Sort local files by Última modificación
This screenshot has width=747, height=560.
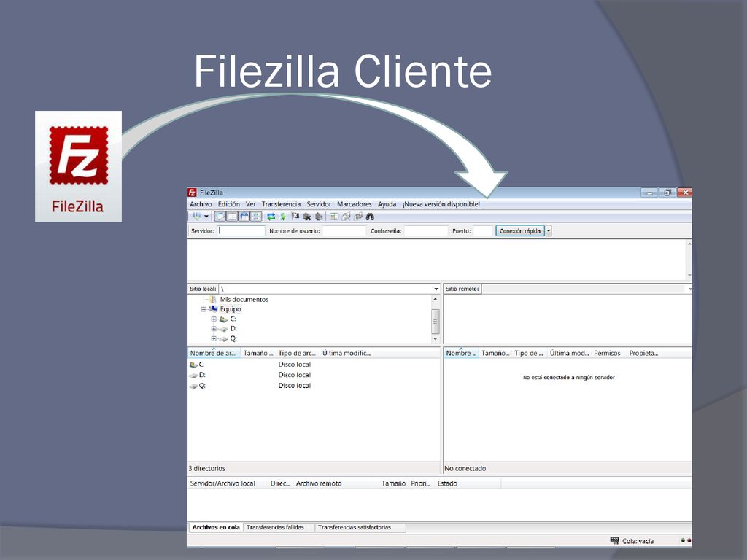point(347,354)
